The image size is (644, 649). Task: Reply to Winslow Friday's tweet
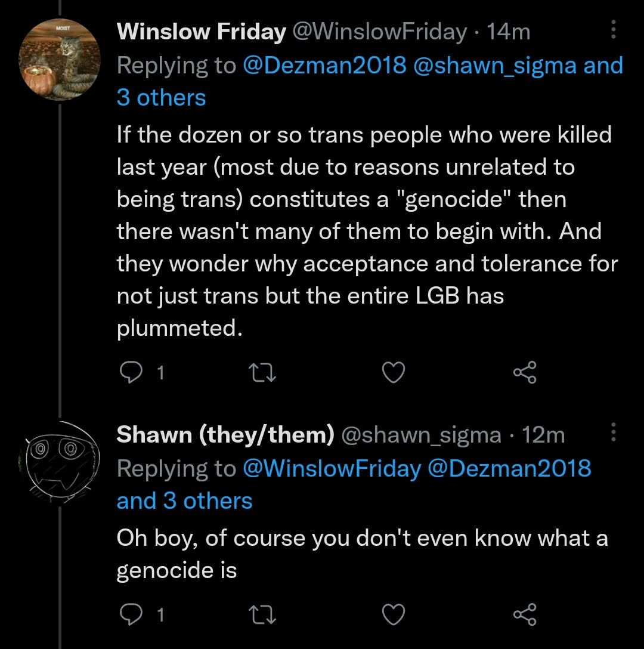pos(130,373)
